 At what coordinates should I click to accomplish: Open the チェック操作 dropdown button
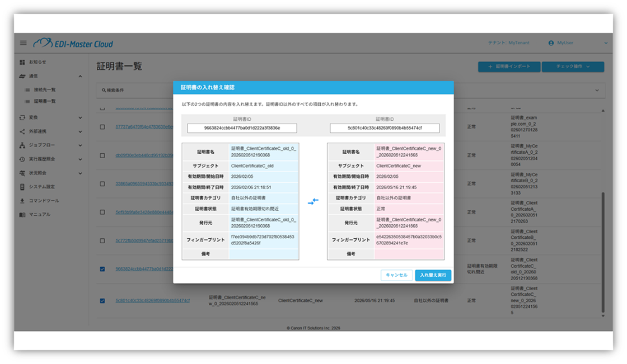[x=572, y=67]
